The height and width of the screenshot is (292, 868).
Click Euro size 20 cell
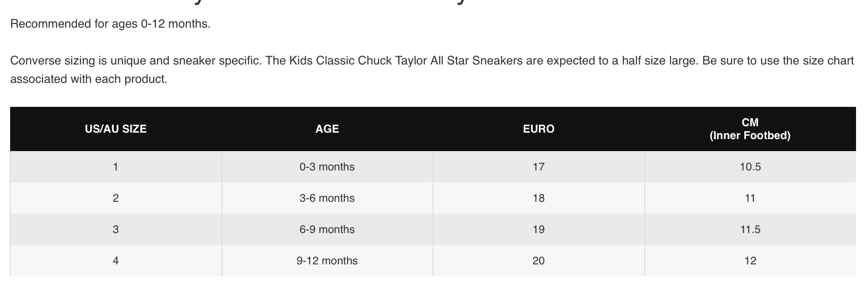pos(538,261)
